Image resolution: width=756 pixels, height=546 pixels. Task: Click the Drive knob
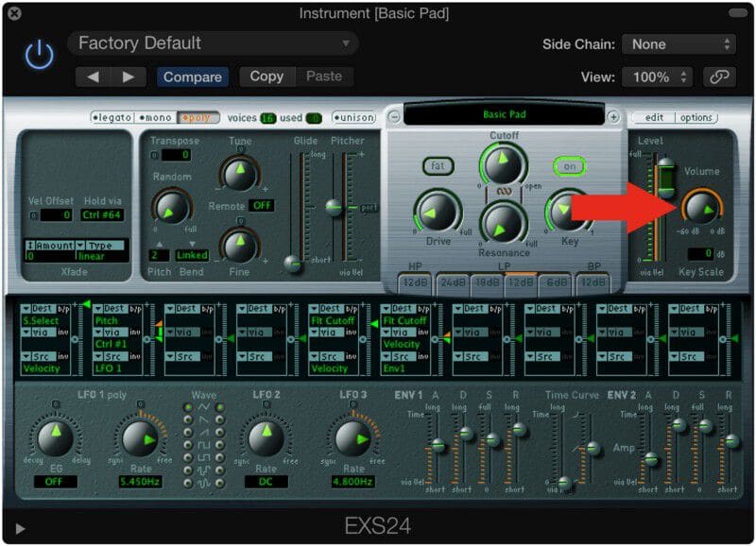[438, 212]
